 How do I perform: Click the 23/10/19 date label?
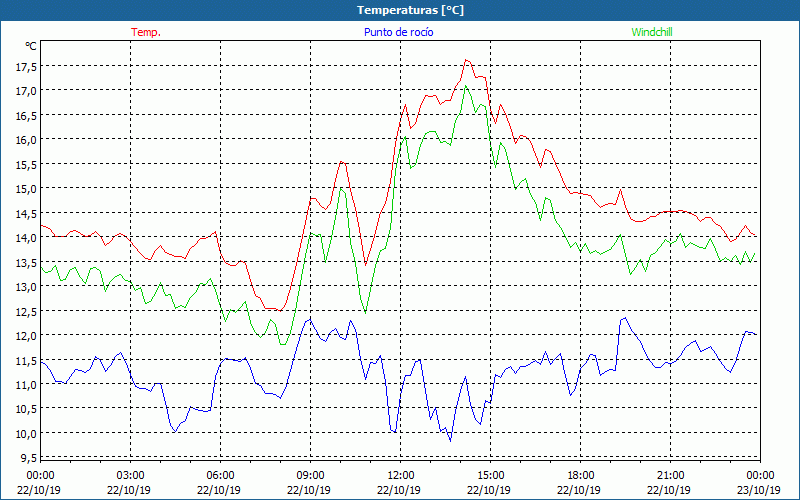click(x=760, y=490)
